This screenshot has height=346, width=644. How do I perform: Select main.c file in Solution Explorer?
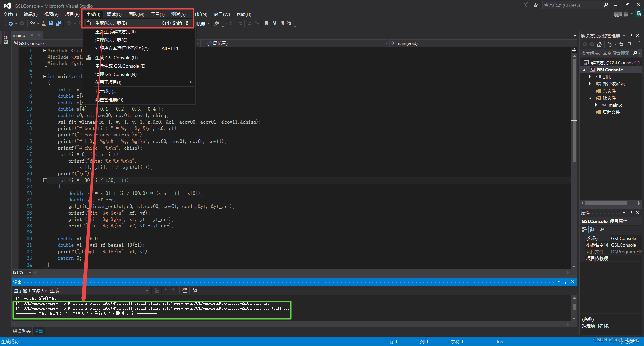coord(615,105)
